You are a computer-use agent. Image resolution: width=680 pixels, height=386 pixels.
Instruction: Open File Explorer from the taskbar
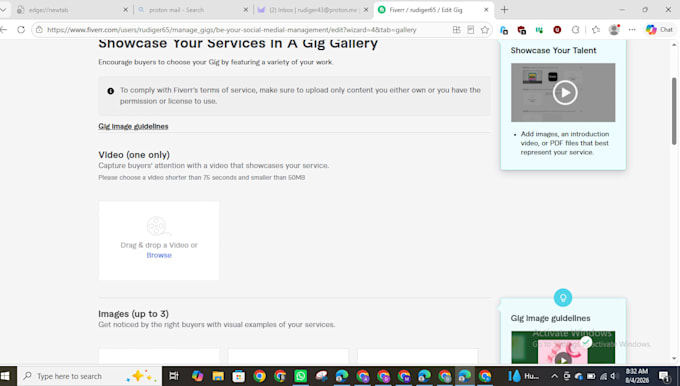[218, 376]
